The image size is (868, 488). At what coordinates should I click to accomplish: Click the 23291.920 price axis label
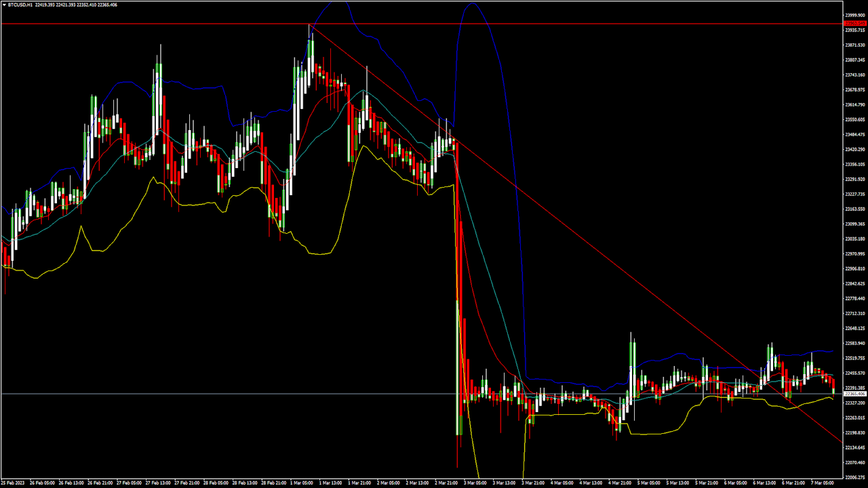point(854,179)
